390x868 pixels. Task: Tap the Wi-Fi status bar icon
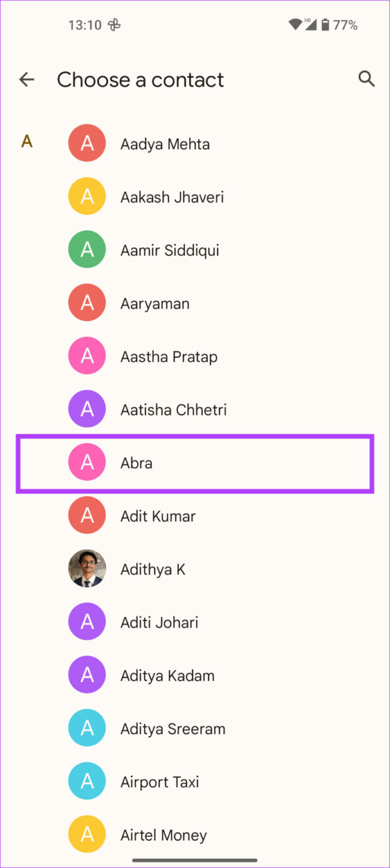pos(295,25)
